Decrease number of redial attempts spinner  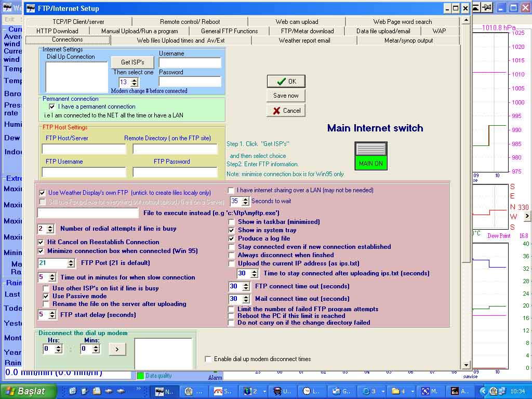[50, 231]
